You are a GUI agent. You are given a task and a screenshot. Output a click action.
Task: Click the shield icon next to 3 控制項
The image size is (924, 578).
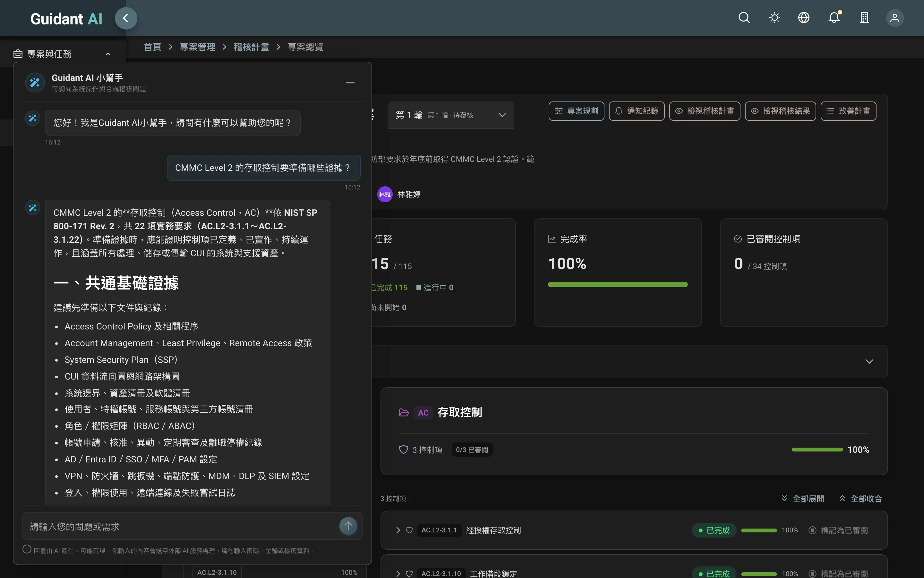point(403,450)
